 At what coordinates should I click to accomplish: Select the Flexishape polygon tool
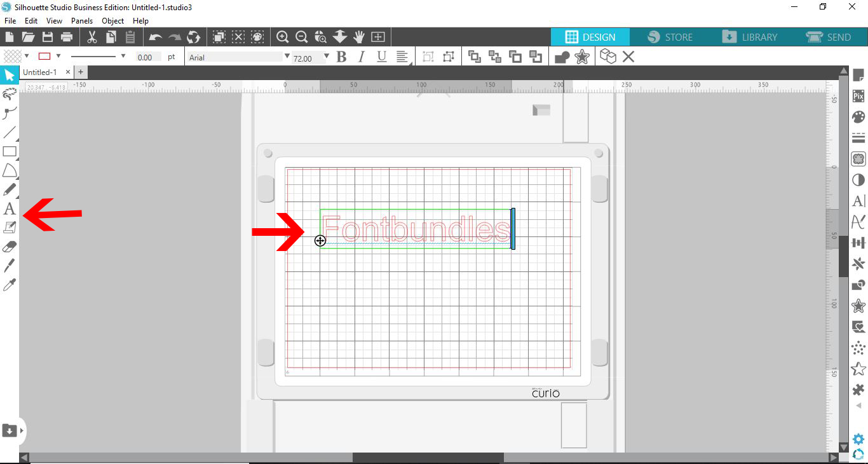(10, 170)
